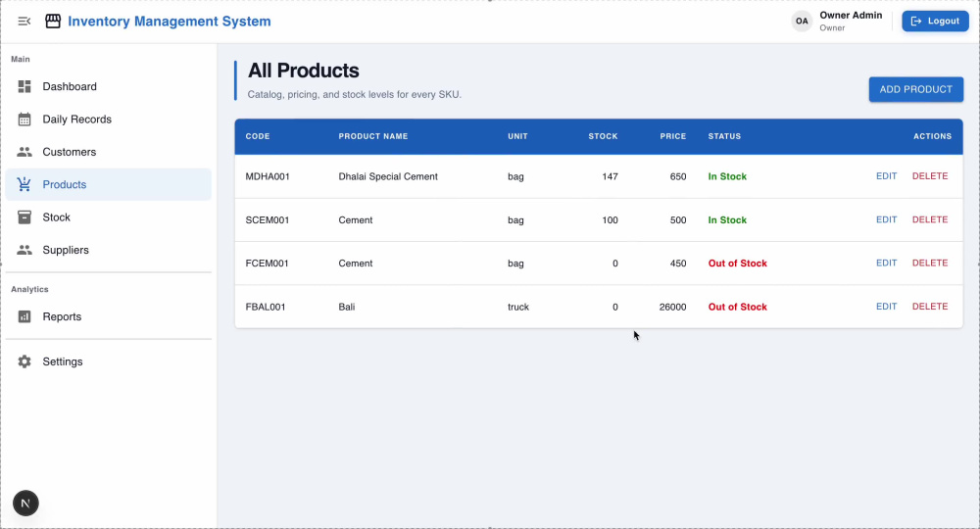Screen dimensions: 980x529
Task: Collapse sidebar with the hamburger menu icon
Action: click(24, 22)
